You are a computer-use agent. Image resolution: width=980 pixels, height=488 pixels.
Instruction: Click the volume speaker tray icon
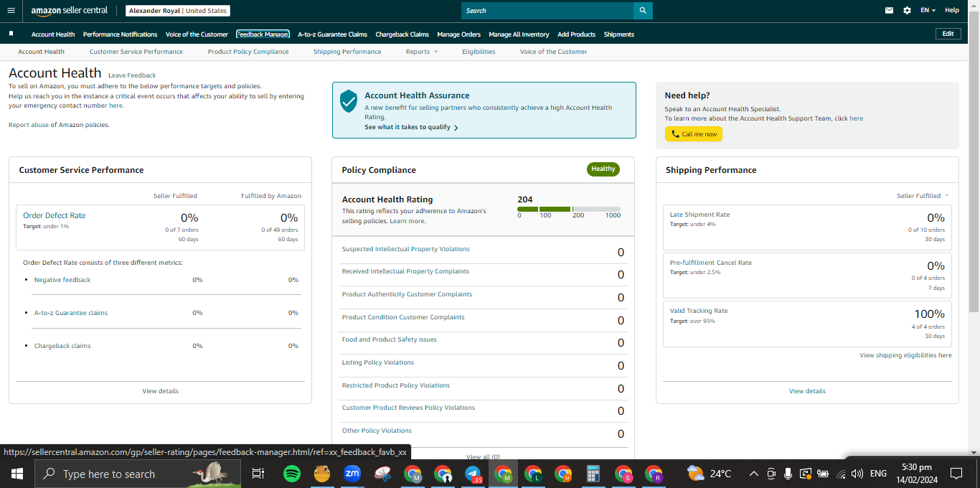(x=857, y=474)
